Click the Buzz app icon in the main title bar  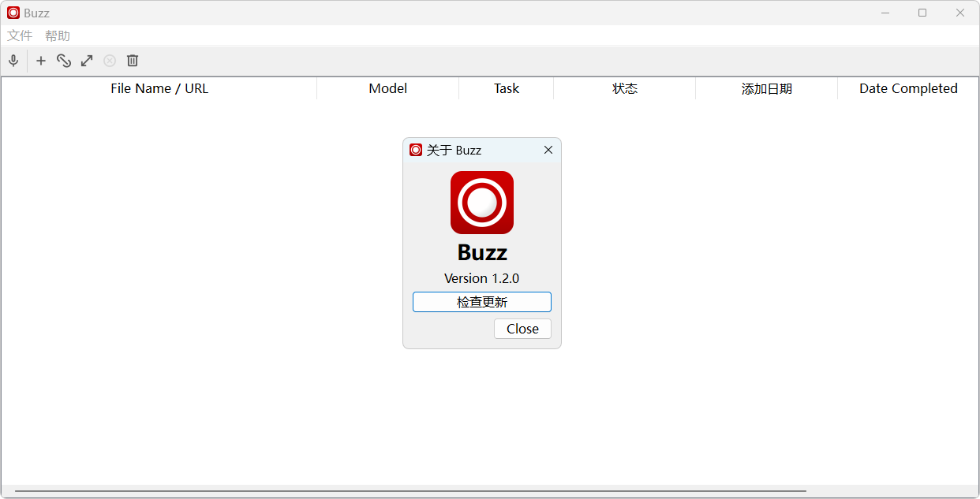(x=13, y=13)
